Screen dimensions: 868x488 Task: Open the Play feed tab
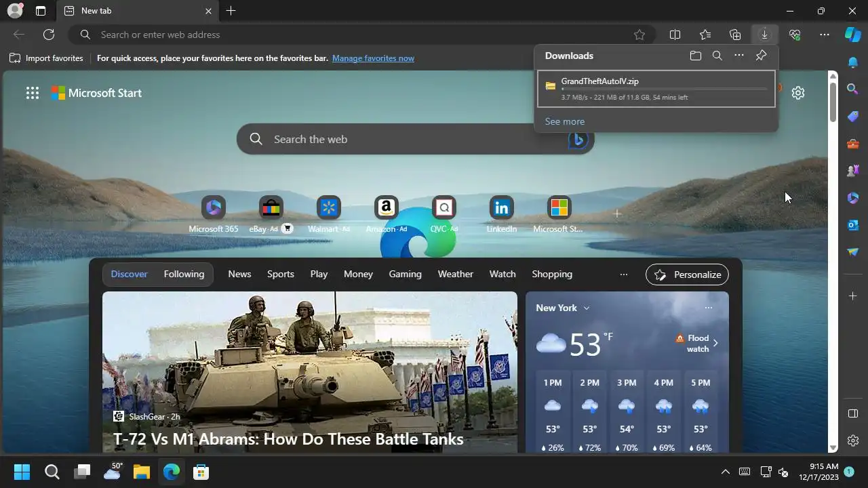[319, 274]
